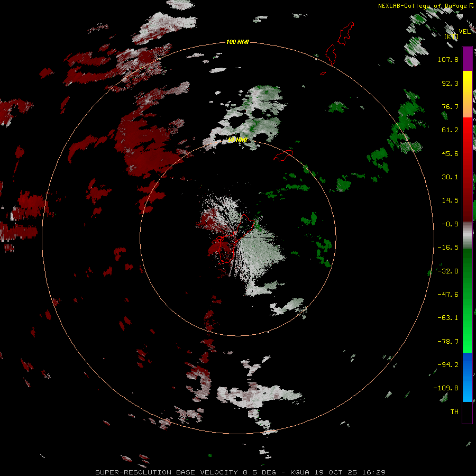Select the -32.0 scale value
The image size is (476, 476).
[448, 271]
